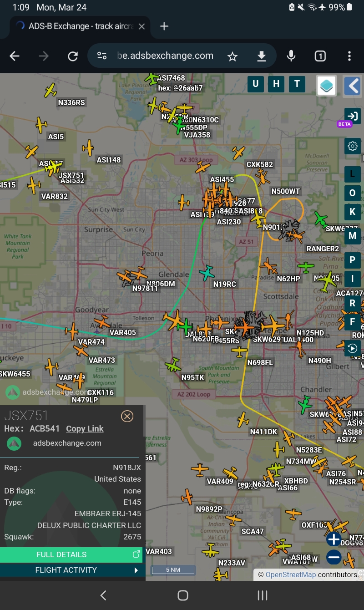Image resolution: width=364 pixels, height=610 pixels.
Task: Select aircraft N411DK plane icon
Action: tap(243, 419)
